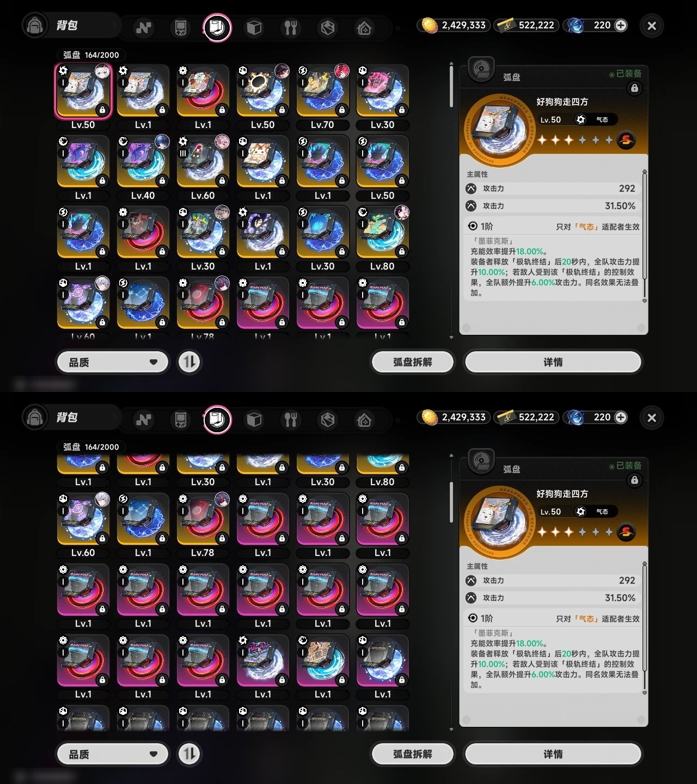Click the orange S rank badge in upper detail panel
This screenshot has height=784, width=697.
point(626,140)
